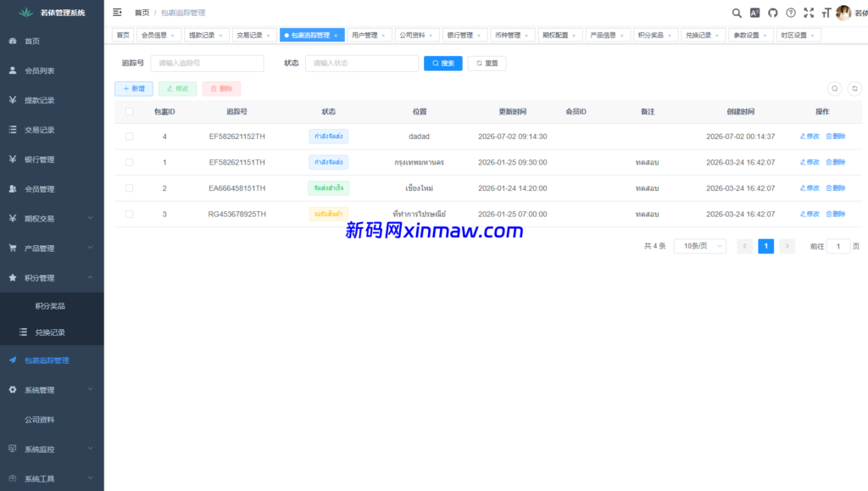
Task: Expand the 系统监控 sidebar menu
Action: pos(52,449)
